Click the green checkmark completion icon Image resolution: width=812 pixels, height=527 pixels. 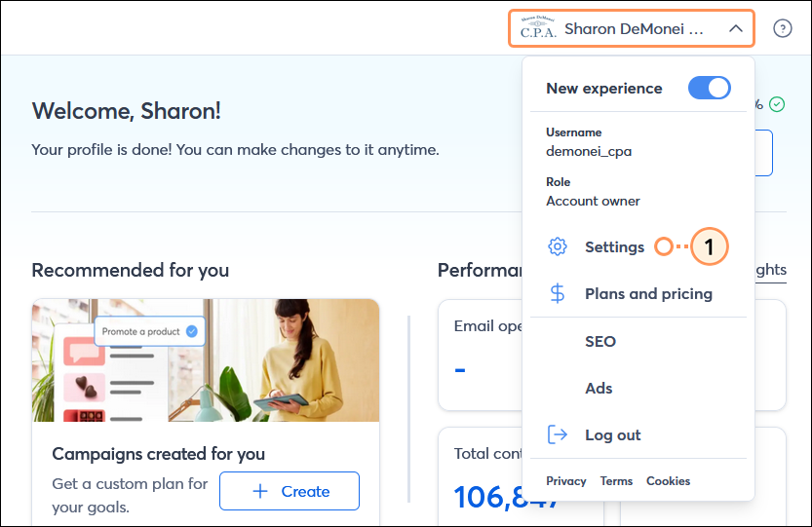click(x=776, y=104)
